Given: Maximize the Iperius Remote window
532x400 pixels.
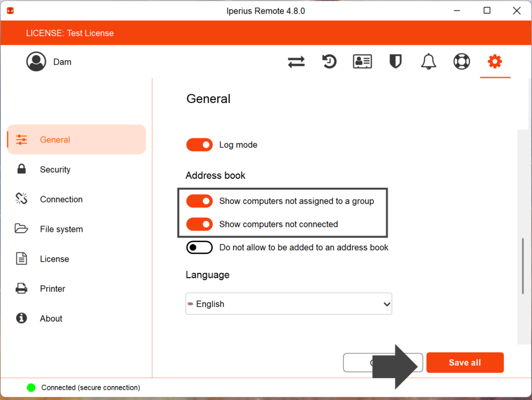Looking at the screenshot, I should [x=487, y=10].
